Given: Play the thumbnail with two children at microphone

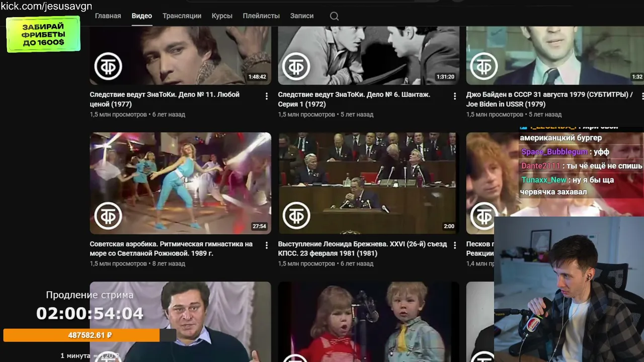Looking at the screenshot, I should click(x=368, y=322).
